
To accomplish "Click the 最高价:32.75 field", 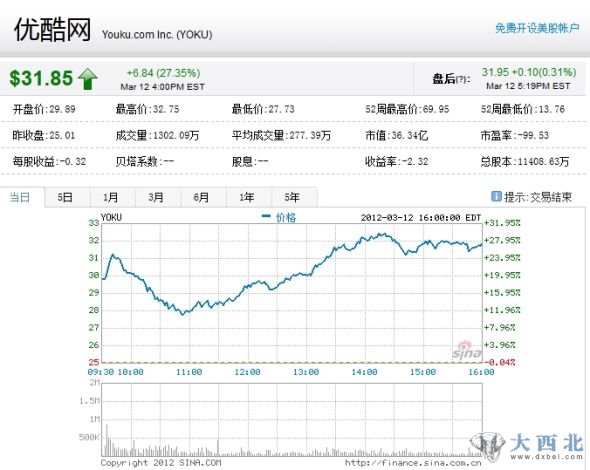I will 147,109.
